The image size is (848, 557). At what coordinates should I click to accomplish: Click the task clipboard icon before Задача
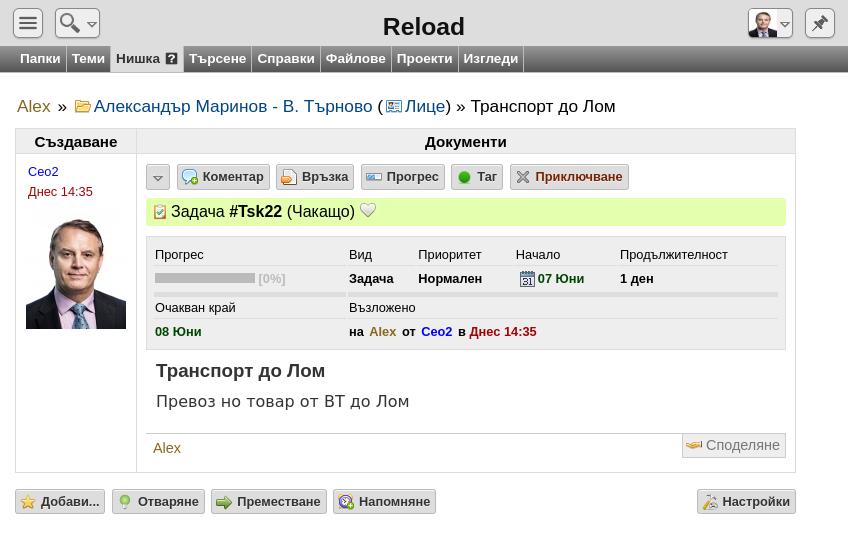click(x=160, y=212)
